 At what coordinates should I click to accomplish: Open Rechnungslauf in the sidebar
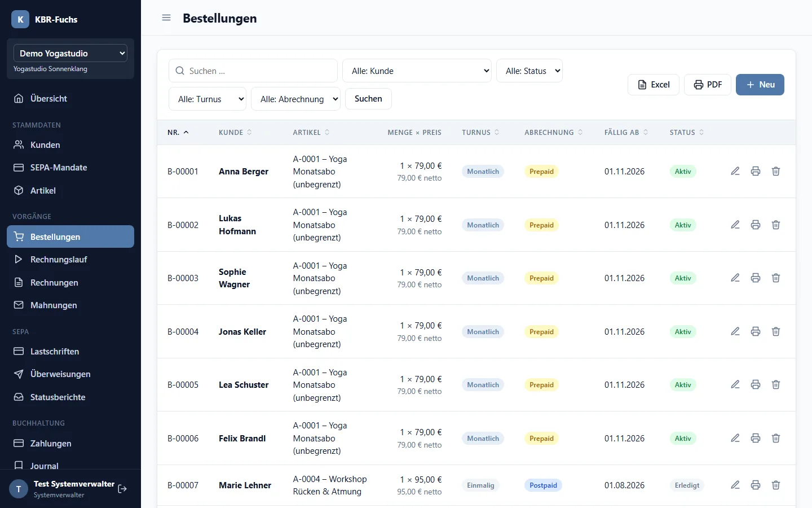point(70,260)
